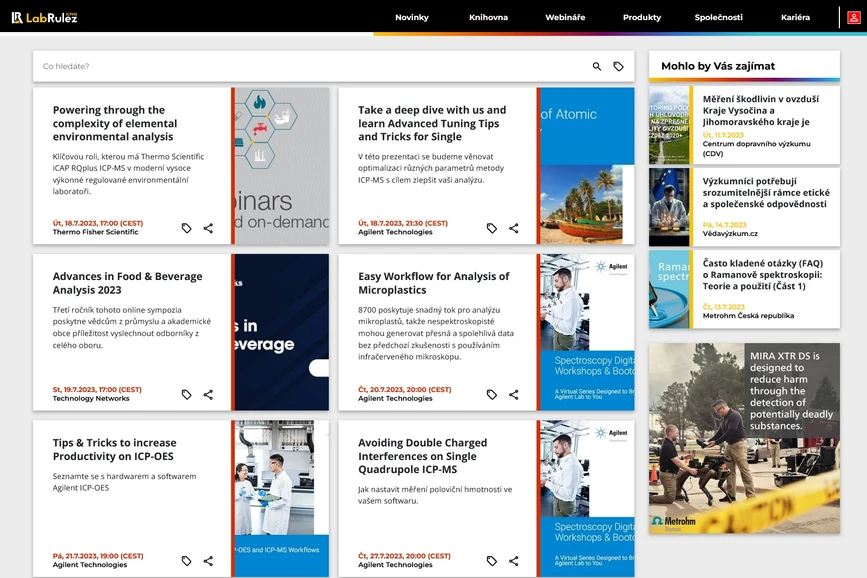Open 'Take a deep dive with us' webinar title

(432, 123)
